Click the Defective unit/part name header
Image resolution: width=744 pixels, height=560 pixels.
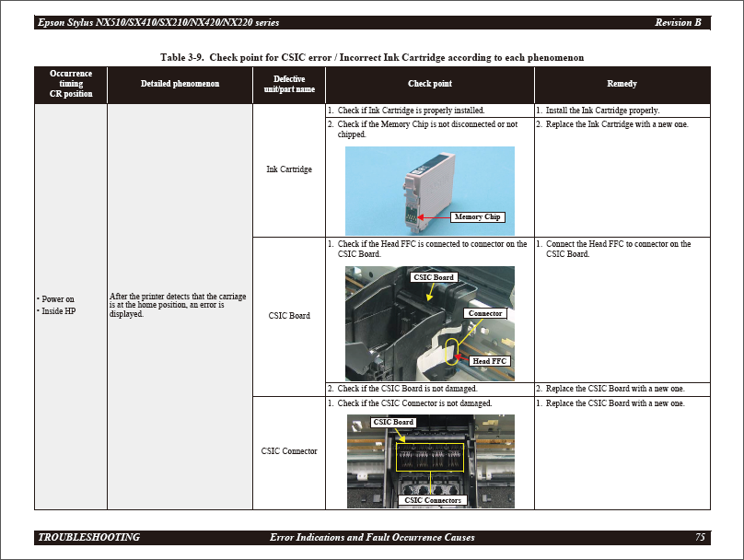pyautogui.click(x=289, y=84)
